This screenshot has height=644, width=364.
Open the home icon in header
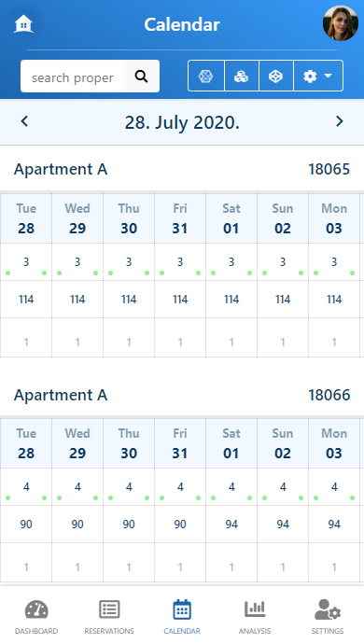click(x=23, y=24)
